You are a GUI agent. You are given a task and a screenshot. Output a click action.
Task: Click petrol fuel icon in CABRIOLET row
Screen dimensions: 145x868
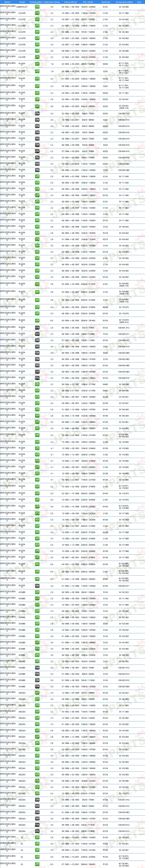37,7
